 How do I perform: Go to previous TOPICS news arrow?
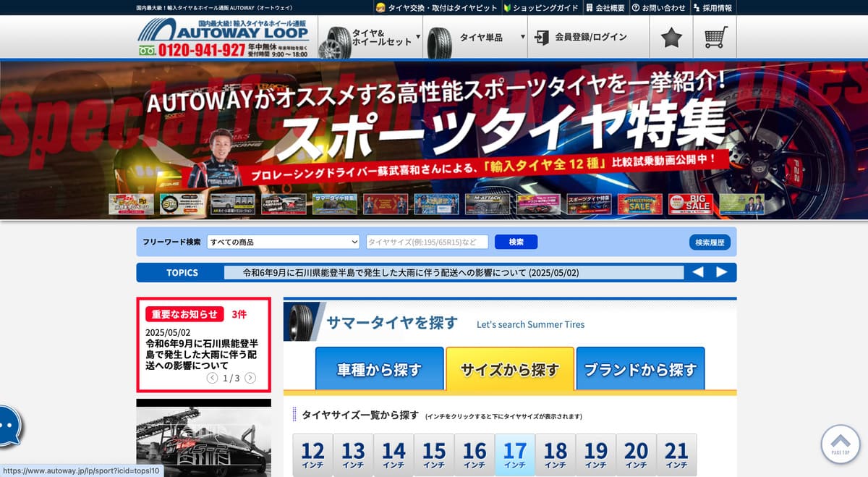pyautogui.click(x=697, y=272)
